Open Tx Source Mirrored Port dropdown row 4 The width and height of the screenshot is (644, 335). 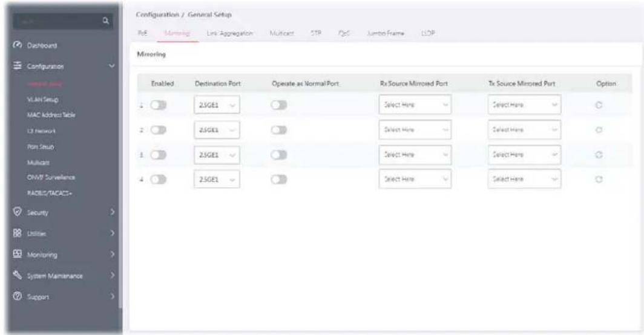[x=524, y=180]
